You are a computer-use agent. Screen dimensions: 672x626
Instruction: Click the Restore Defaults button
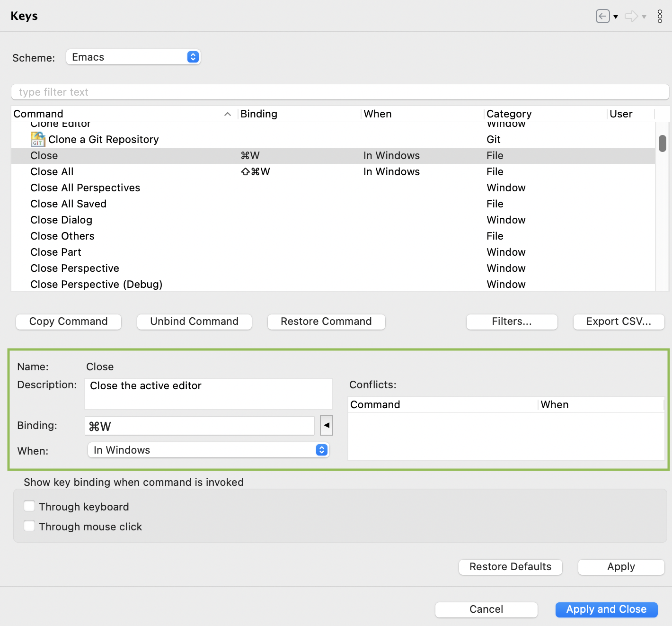[x=510, y=567]
